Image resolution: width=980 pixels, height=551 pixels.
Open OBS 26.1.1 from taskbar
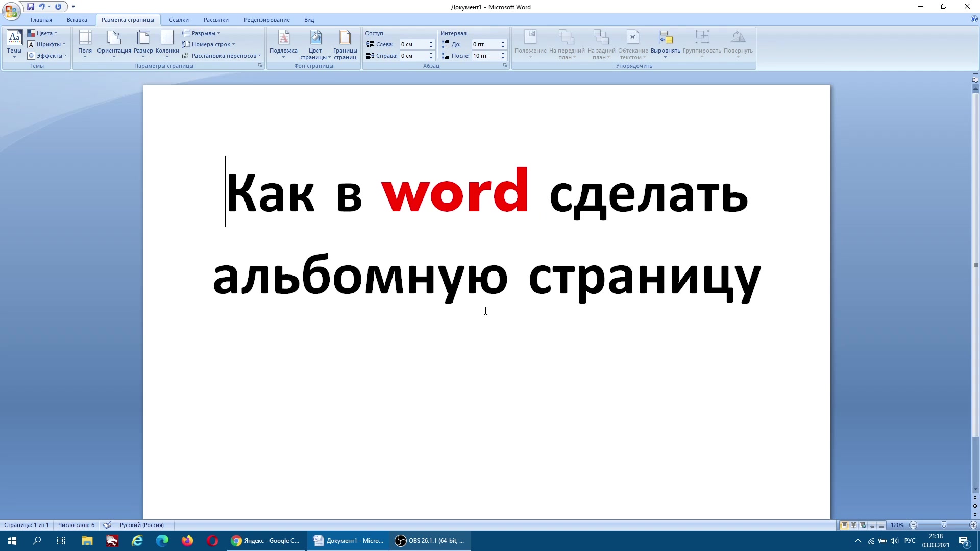click(x=430, y=541)
